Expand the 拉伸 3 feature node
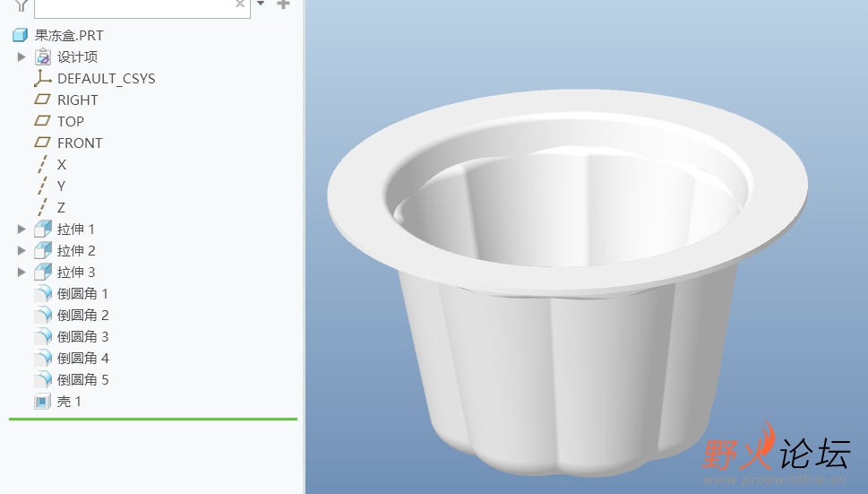The width and height of the screenshot is (868, 494). click(x=21, y=272)
